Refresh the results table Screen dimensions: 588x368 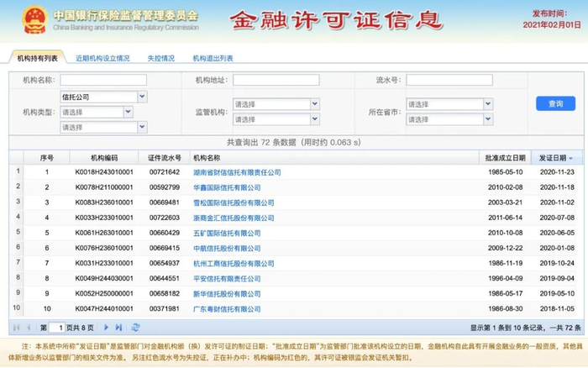coord(135,328)
